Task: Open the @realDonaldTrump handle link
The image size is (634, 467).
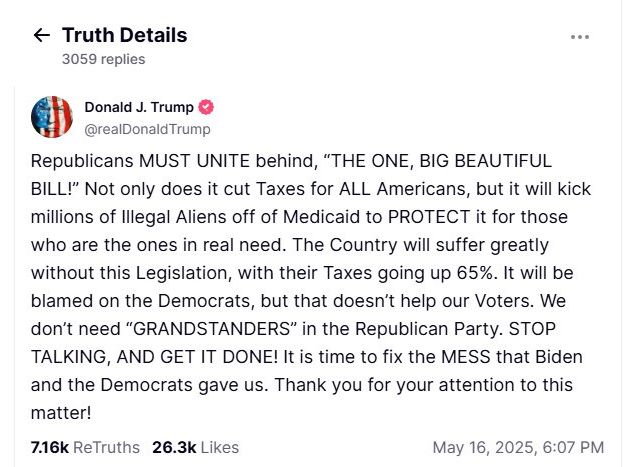Action: 148,129
